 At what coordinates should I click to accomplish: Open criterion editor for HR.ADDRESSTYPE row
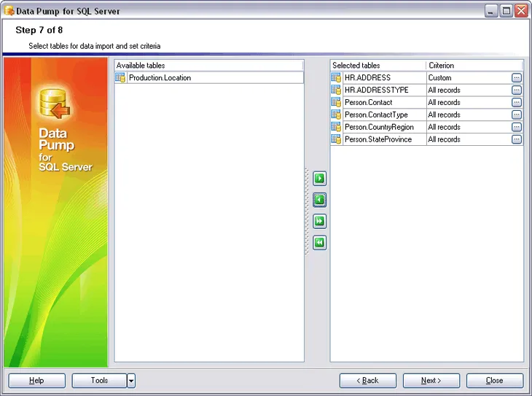pyautogui.click(x=517, y=90)
